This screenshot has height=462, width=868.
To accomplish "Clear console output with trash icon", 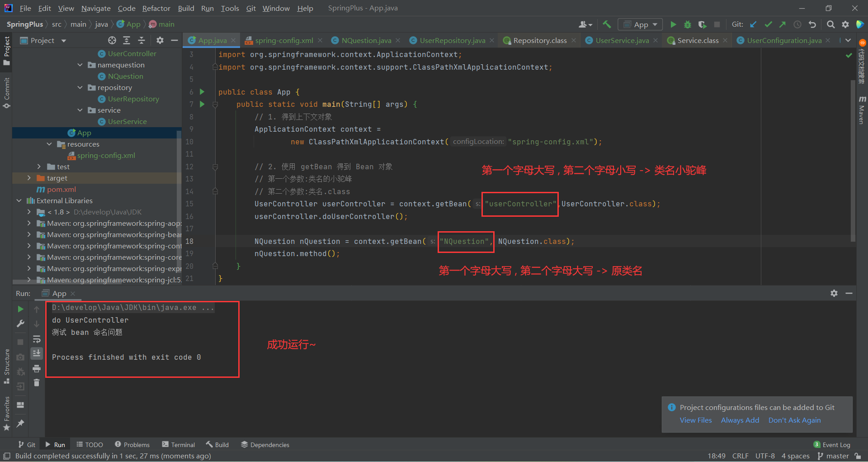I will pyautogui.click(x=37, y=383).
